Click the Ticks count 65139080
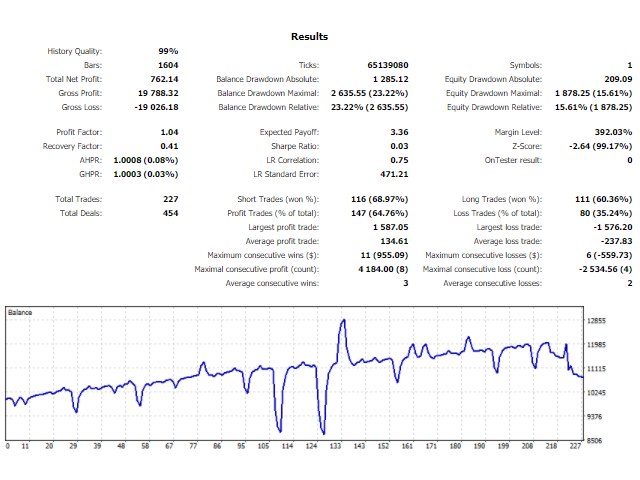The height and width of the screenshot is (480, 640). 387,65
